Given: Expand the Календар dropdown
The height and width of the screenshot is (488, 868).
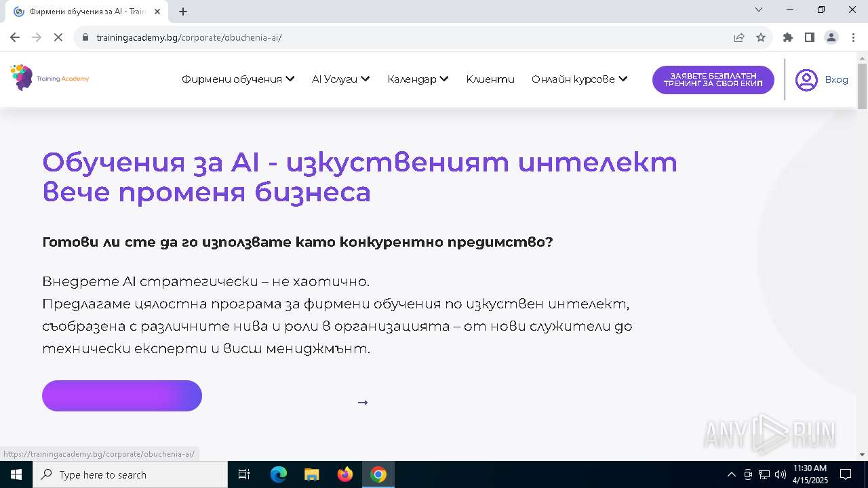Looking at the screenshot, I should click(x=418, y=79).
